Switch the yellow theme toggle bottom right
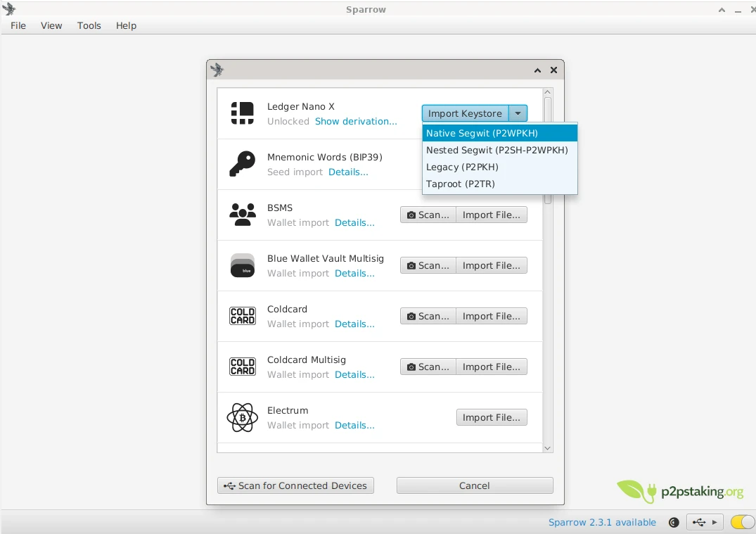 coord(742,522)
